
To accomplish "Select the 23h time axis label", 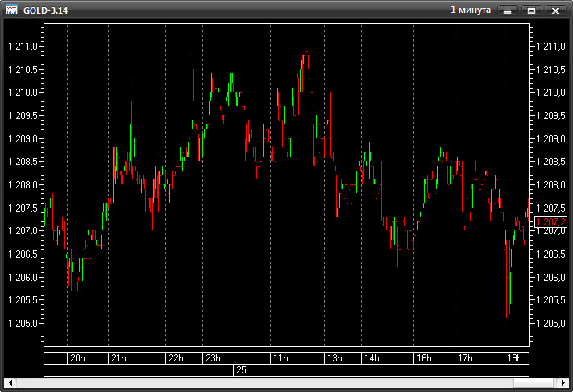I will [213, 358].
